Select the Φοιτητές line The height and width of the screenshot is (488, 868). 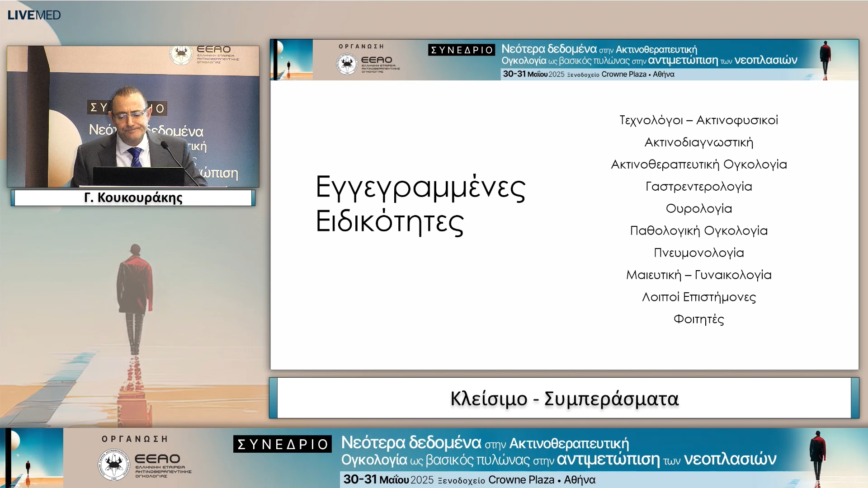(698, 319)
